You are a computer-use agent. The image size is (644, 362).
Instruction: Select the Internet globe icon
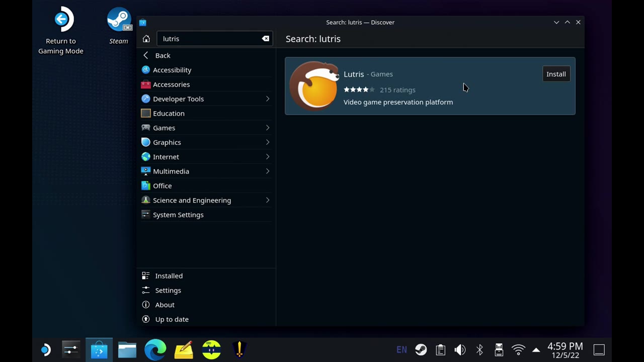pos(146,156)
